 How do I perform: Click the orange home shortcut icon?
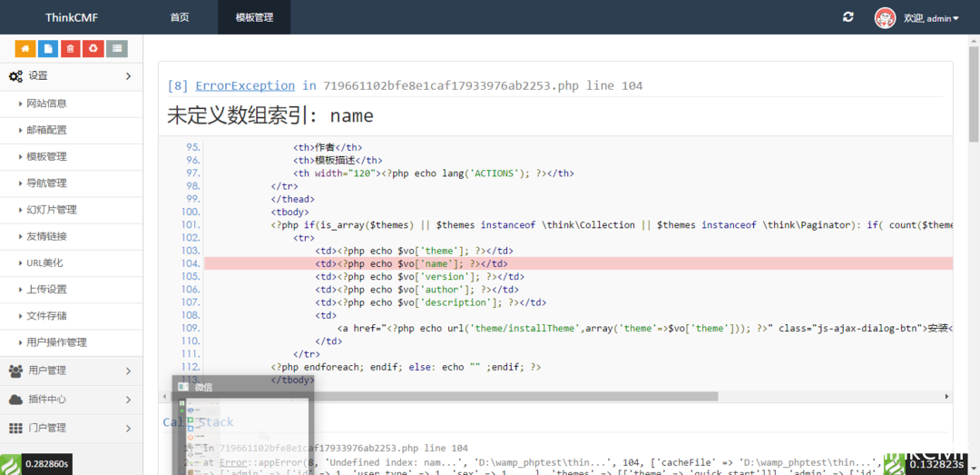(25, 49)
